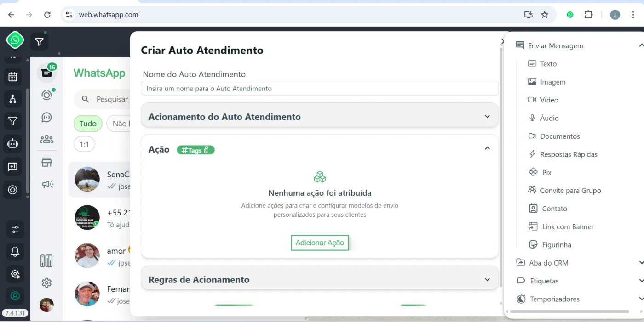
Task: Click the profile photo avatar in WhatsApp sidebar
Action: pos(46,305)
